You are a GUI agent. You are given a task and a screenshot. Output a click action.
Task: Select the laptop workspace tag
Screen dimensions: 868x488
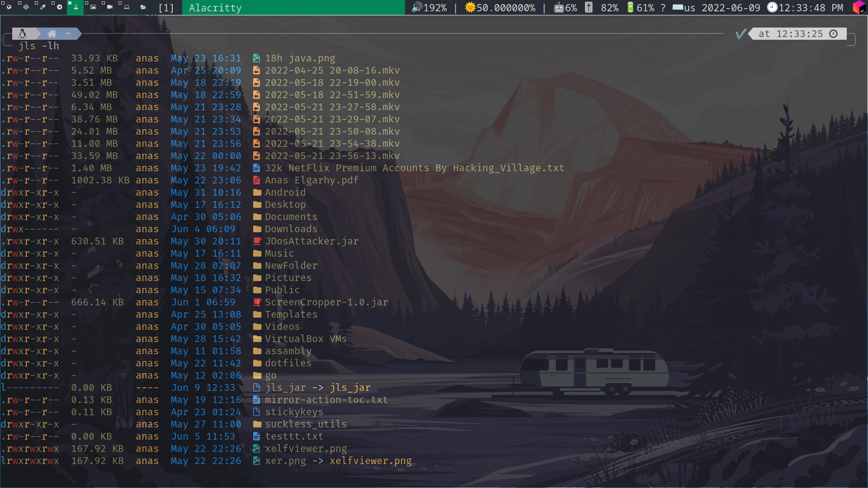pos(126,7)
